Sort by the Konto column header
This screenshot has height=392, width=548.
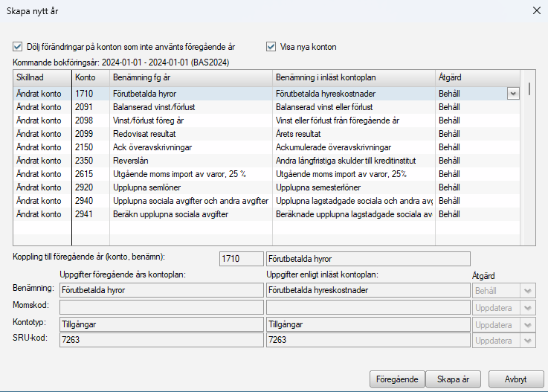click(x=90, y=77)
